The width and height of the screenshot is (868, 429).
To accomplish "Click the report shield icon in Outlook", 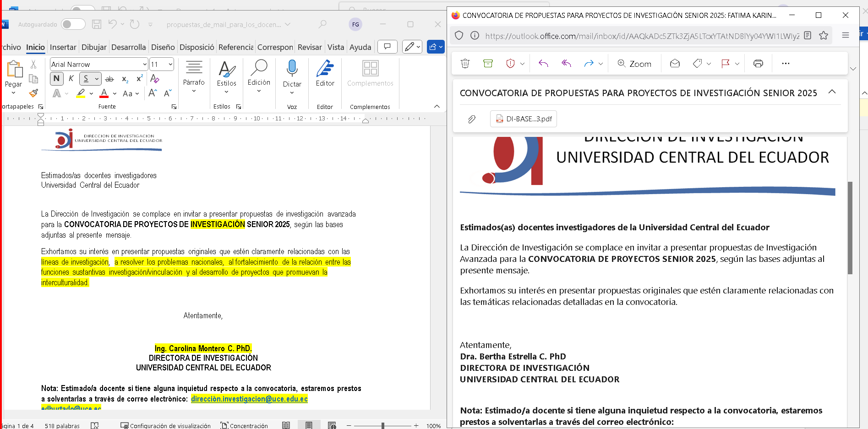I will pyautogui.click(x=510, y=63).
